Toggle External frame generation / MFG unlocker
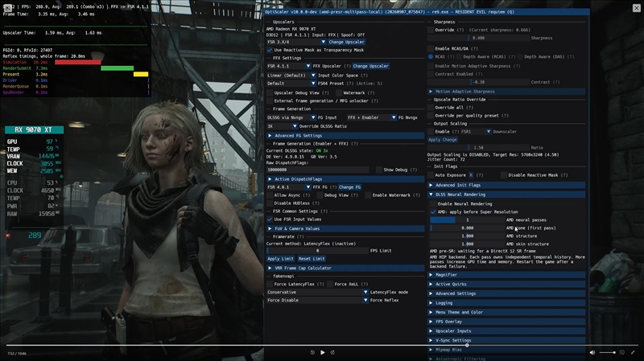The image size is (644, 361). (270, 101)
